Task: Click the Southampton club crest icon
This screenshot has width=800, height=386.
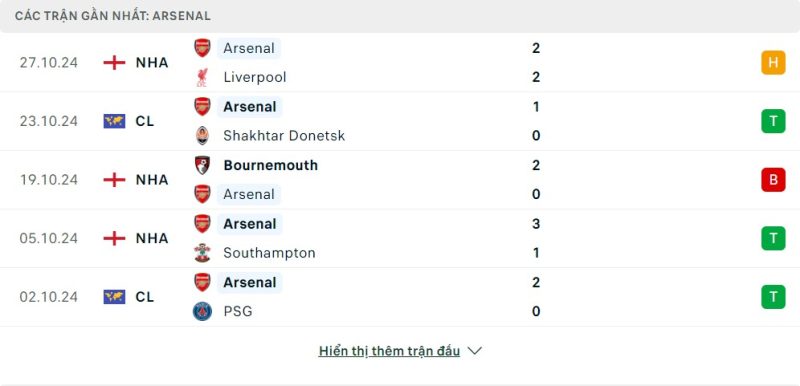Action: (x=202, y=253)
